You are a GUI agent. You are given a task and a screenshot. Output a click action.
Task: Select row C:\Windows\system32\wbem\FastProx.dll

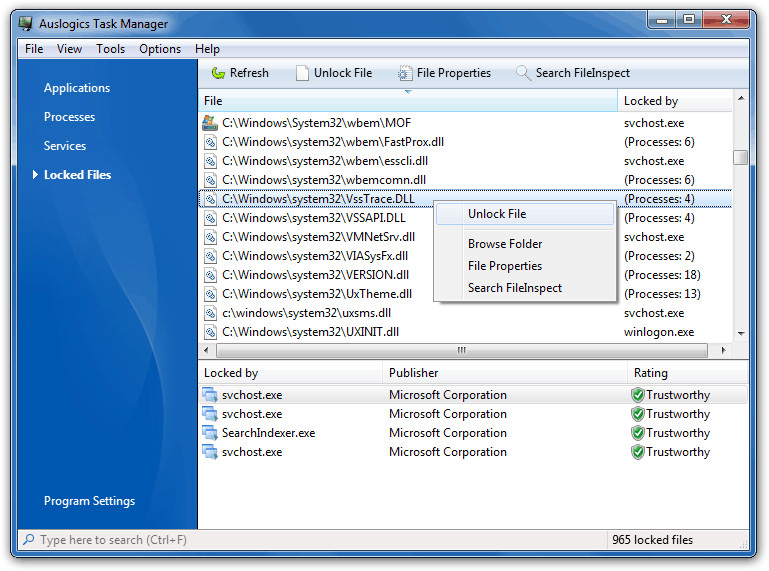[465, 142]
